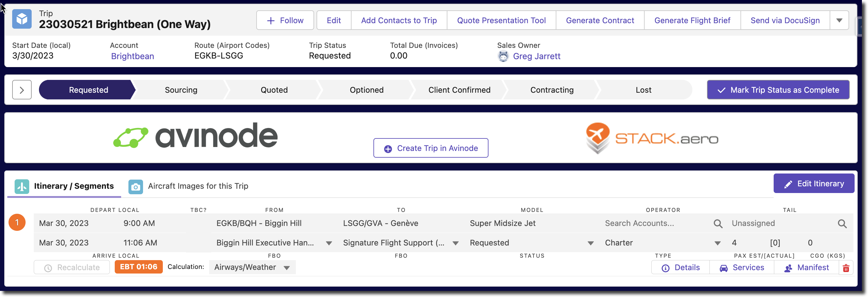Viewport: 868px width, 297px height.
Task: Click the operator search magnifier icon
Action: click(x=718, y=224)
